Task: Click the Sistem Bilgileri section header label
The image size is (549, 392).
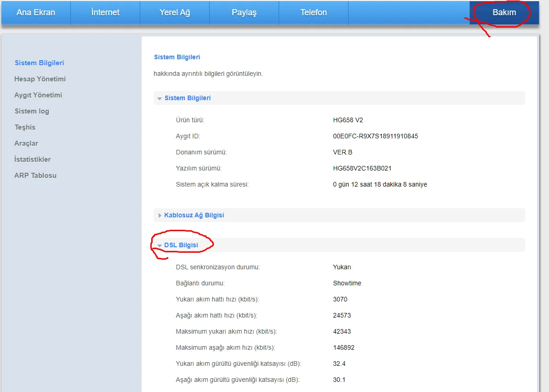Action: tap(188, 98)
